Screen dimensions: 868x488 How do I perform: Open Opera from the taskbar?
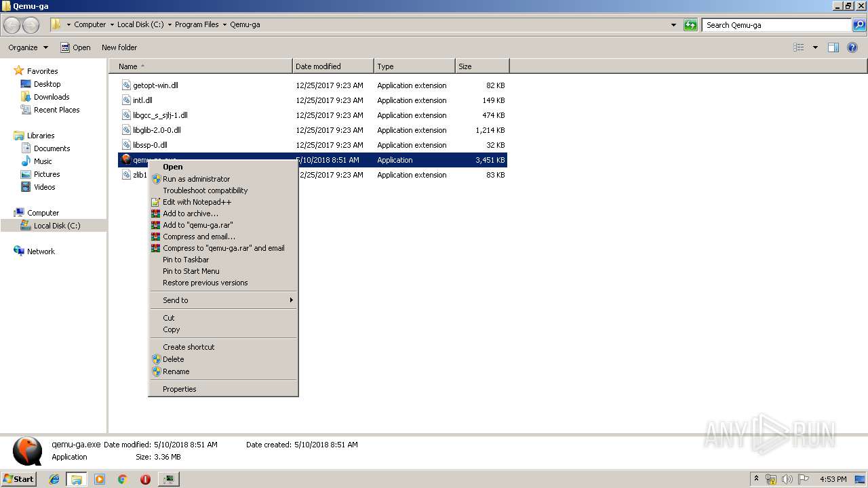pyautogui.click(x=145, y=479)
